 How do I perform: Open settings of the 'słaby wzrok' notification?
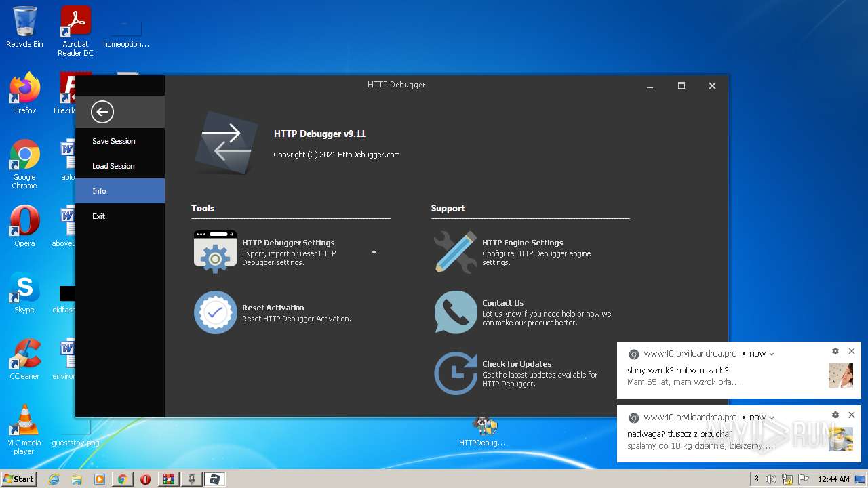[835, 351]
